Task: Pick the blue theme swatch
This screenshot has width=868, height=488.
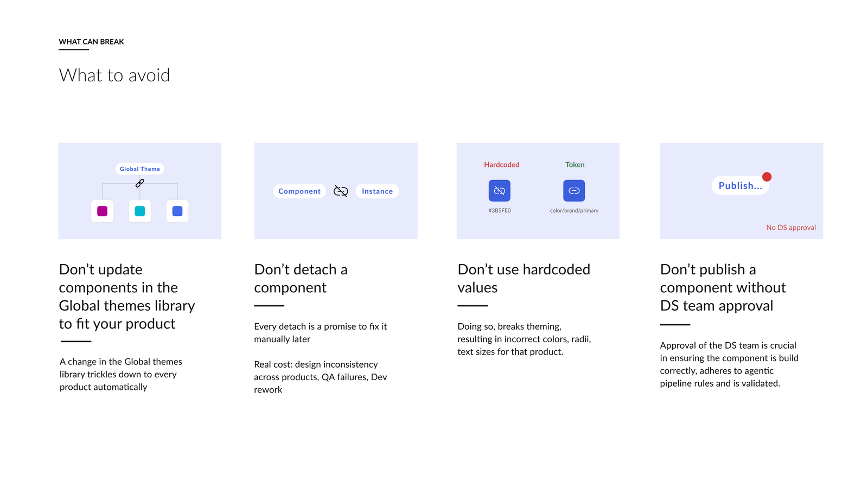Action: coord(177,211)
